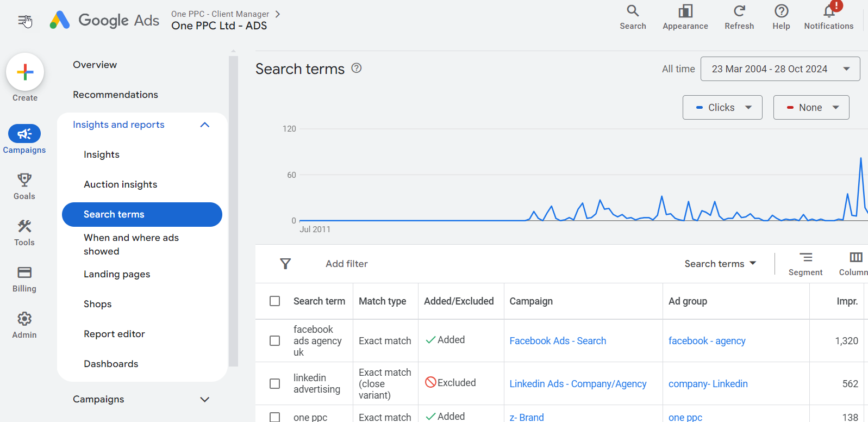Sort by Ad group column header
The width and height of the screenshot is (868, 422).
[x=688, y=301]
